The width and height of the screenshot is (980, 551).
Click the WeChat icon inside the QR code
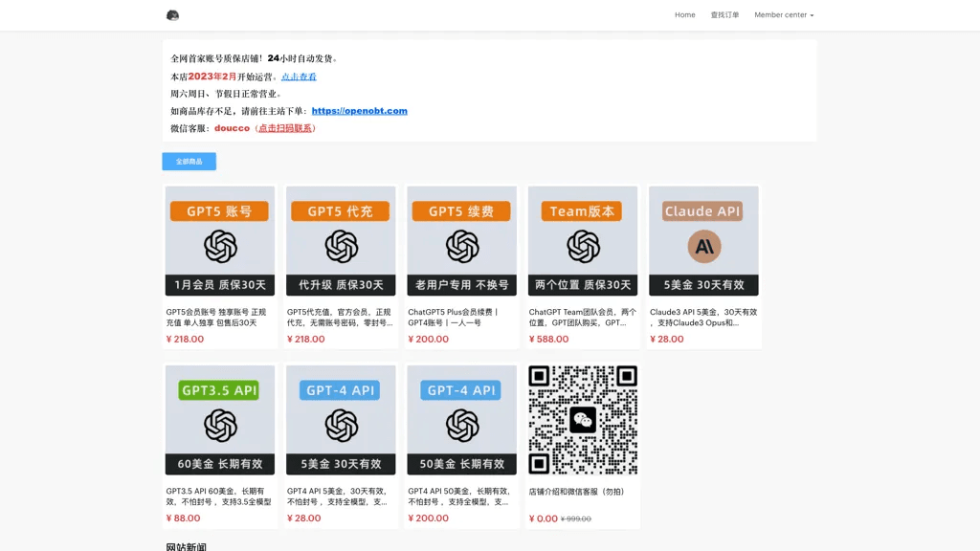click(583, 420)
